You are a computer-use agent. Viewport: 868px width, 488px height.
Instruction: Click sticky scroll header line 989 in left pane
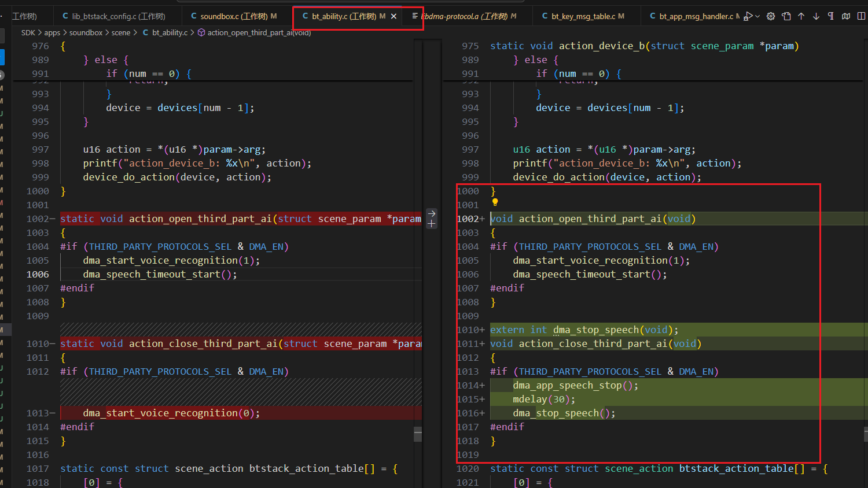tap(212, 60)
